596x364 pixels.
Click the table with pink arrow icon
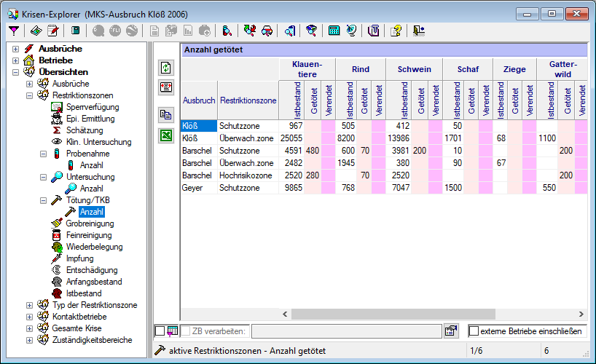172,331
